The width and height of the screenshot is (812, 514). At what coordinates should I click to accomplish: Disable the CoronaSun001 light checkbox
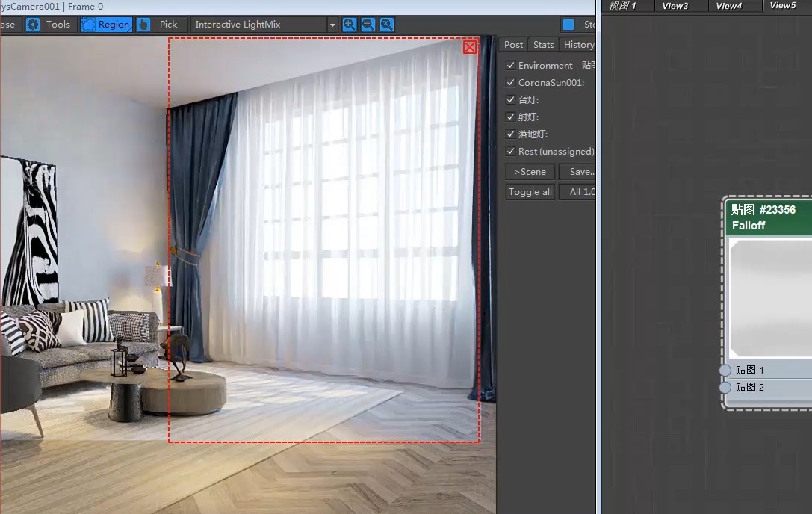[511, 83]
